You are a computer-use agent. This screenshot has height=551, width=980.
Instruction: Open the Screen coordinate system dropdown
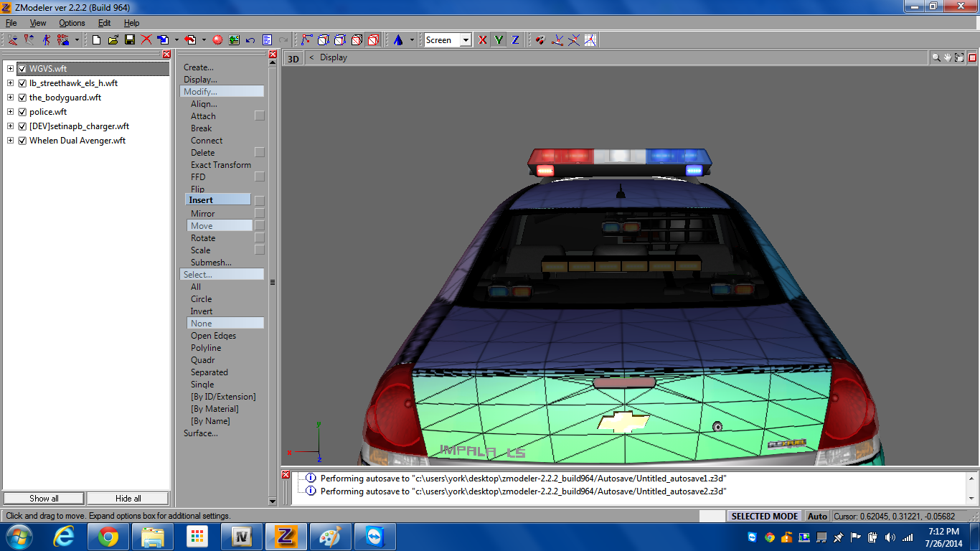[x=466, y=40]
